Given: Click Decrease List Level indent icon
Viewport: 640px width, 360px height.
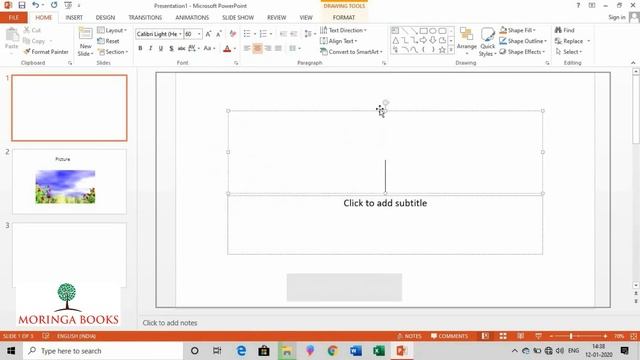Looking at the screenshot, I should pos(283,34).
